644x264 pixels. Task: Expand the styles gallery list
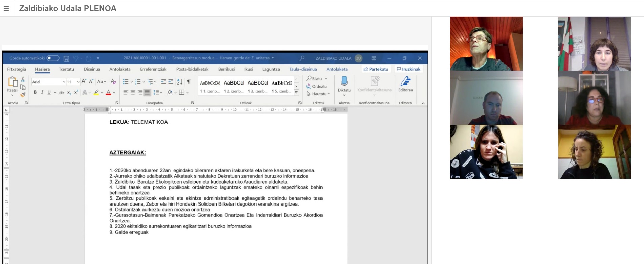pyautogui.click(x=296, y=92)
